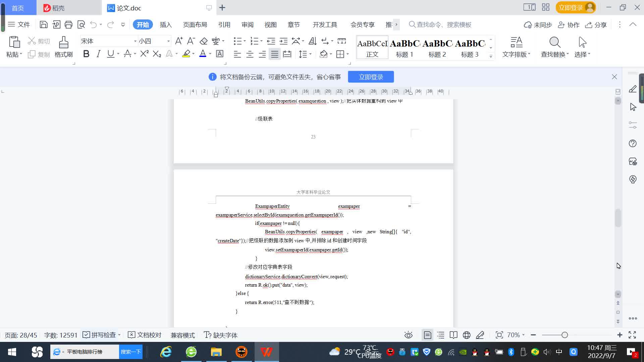Click the settings sliders icon in right sidebar
The image size is (644, 362).
tap(633, 125)
